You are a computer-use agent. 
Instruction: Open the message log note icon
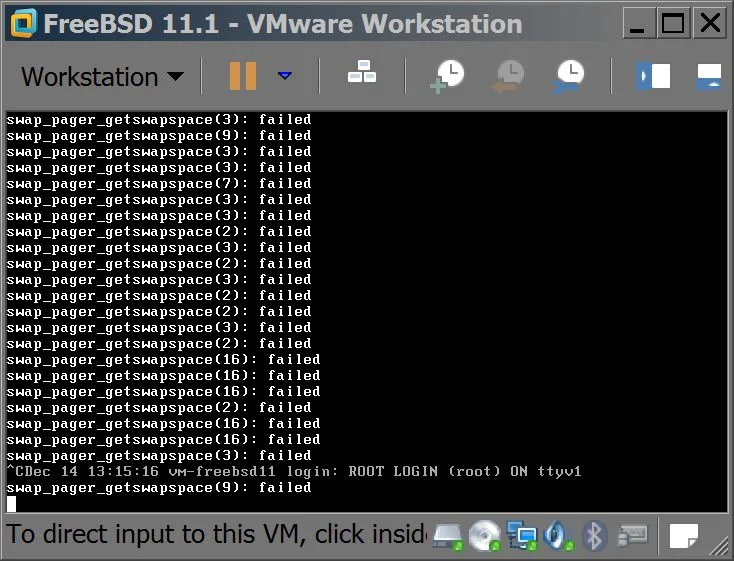[684, 536]
